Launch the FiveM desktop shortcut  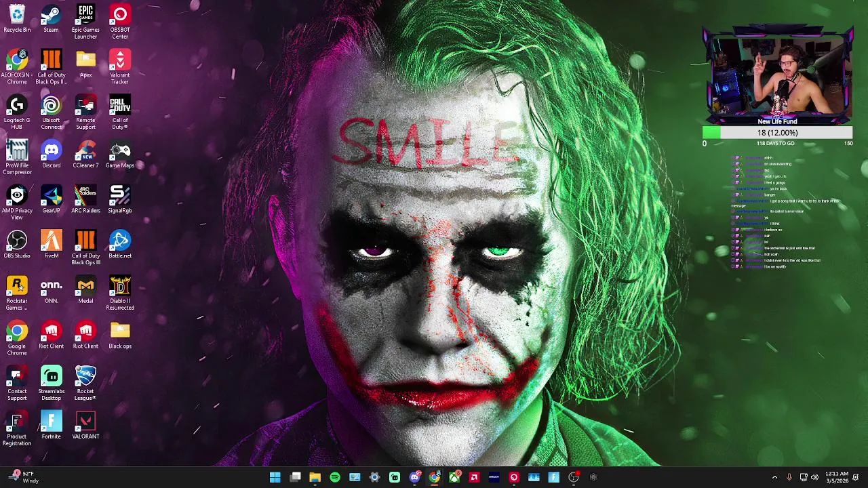click(x=51, y=245)
